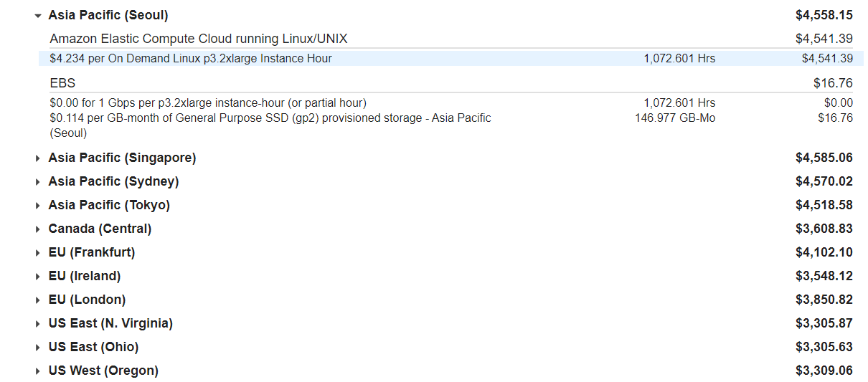Click Amazon Elastic Compute Cloud running Linux/UNIX
Screen dimensions: 868x382
click(199, 39)
